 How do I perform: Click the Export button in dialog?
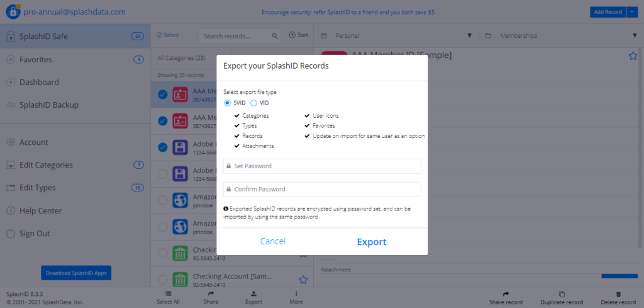click(372, 242)
